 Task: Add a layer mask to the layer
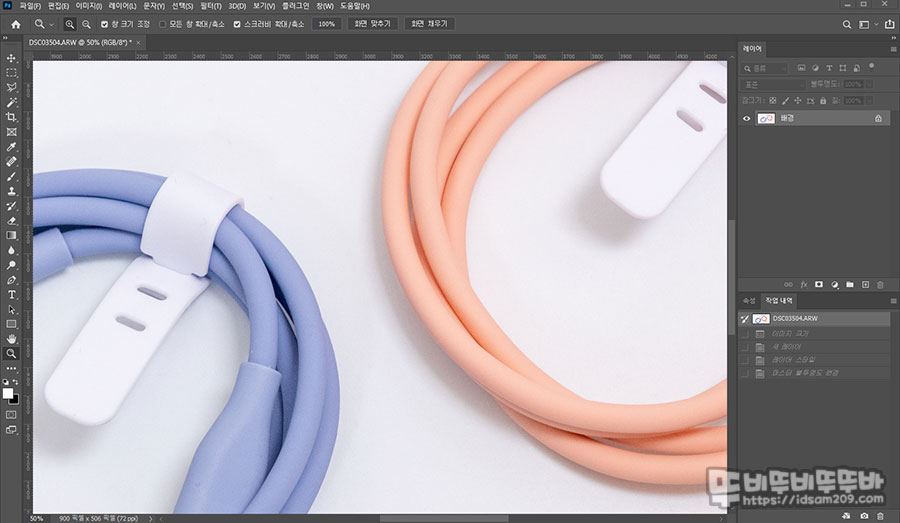coord(819,285)
